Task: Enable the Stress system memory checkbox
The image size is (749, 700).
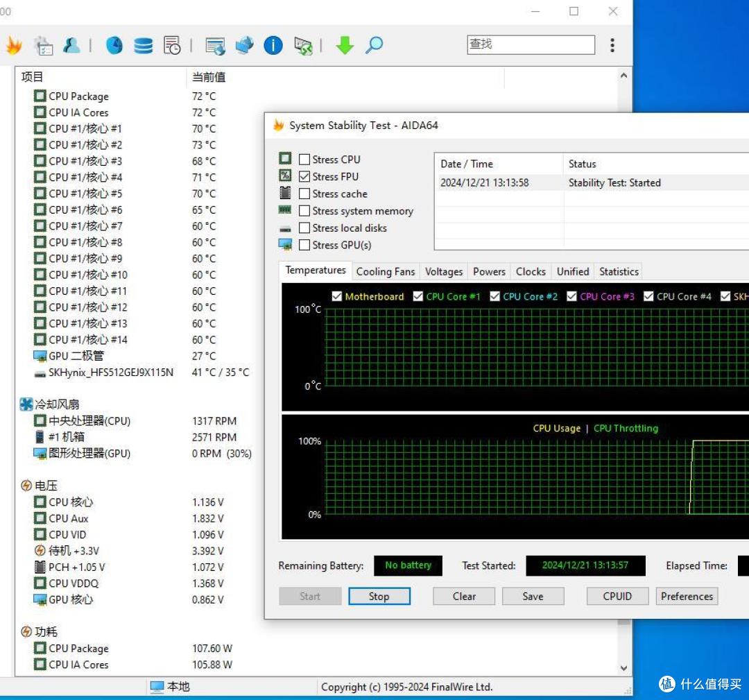Action: click(304, 211)
